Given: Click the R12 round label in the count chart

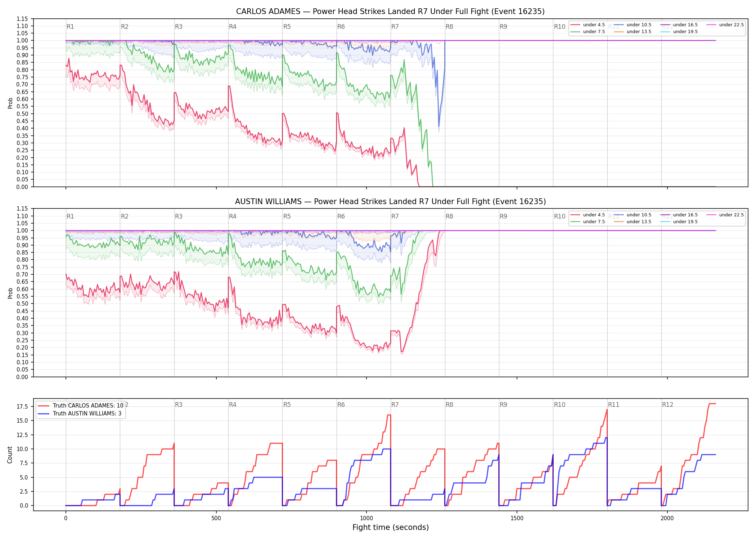Looking at the screenshot, I should pos(667,405).
